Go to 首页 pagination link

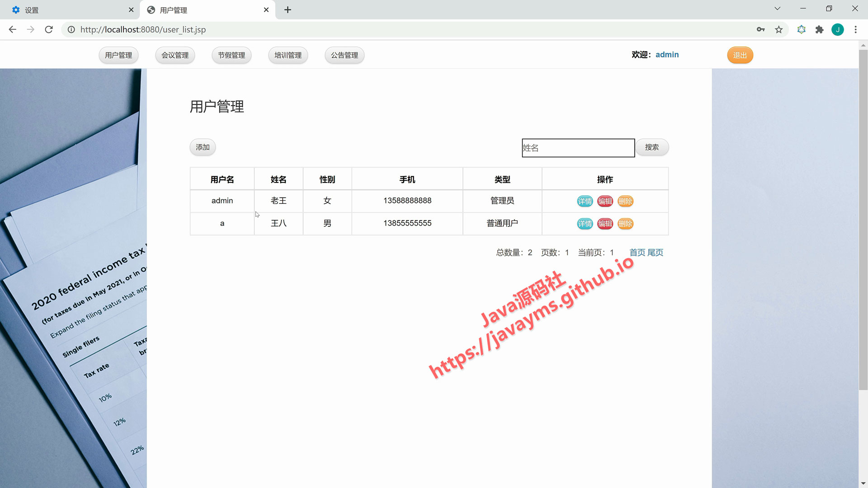pyautogui.click(x=637, y=253)
